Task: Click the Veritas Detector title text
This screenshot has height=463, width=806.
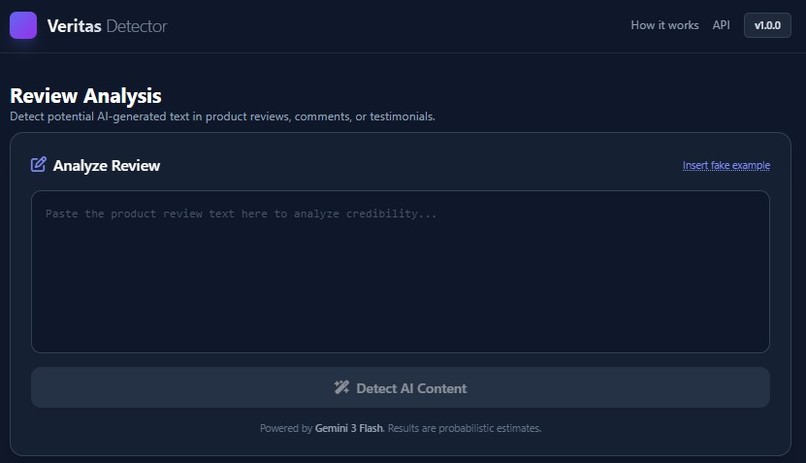Action: pyautogui.click(x=107, y=26)
